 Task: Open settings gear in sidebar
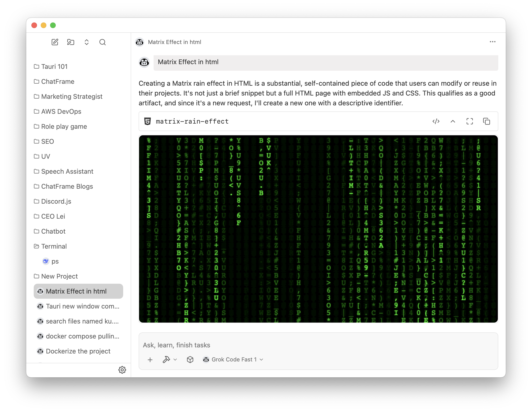(122, 370)
